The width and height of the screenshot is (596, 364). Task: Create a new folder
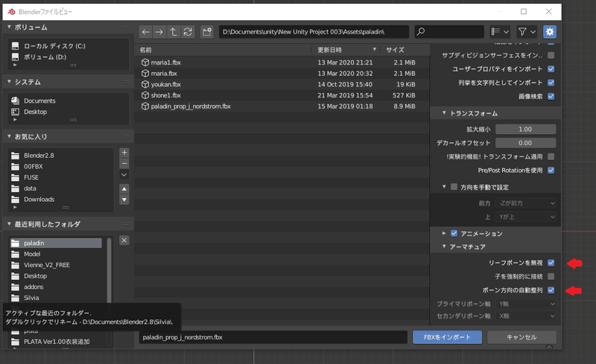pos(207,32)
